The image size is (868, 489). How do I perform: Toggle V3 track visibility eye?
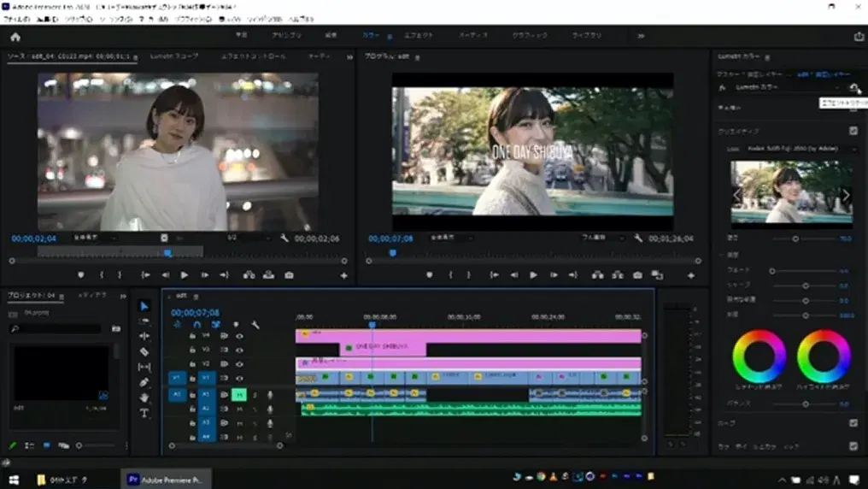coord(239,350)
